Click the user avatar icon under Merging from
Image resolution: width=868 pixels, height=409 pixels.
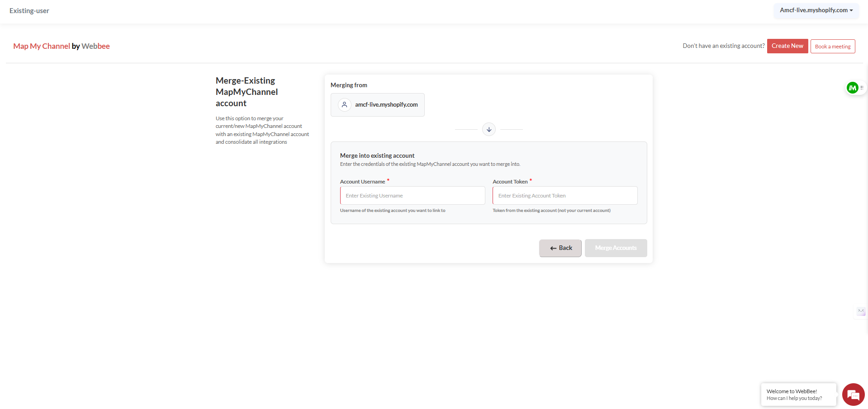coord(345,105)
